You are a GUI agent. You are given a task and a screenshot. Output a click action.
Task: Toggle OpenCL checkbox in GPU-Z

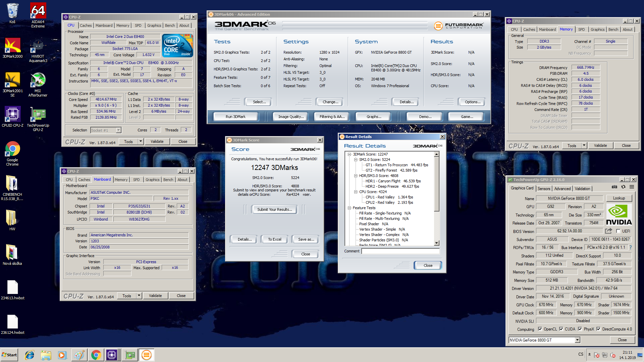[540, 329]
